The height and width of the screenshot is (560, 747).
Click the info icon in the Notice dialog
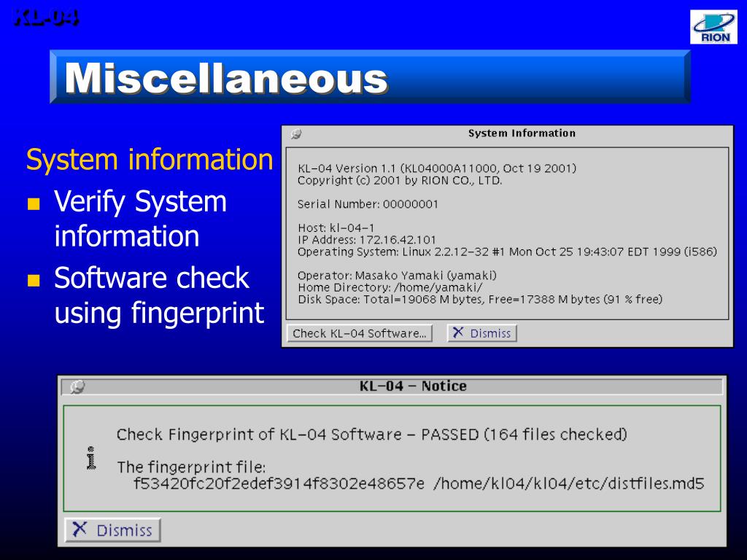coord(91,458)
